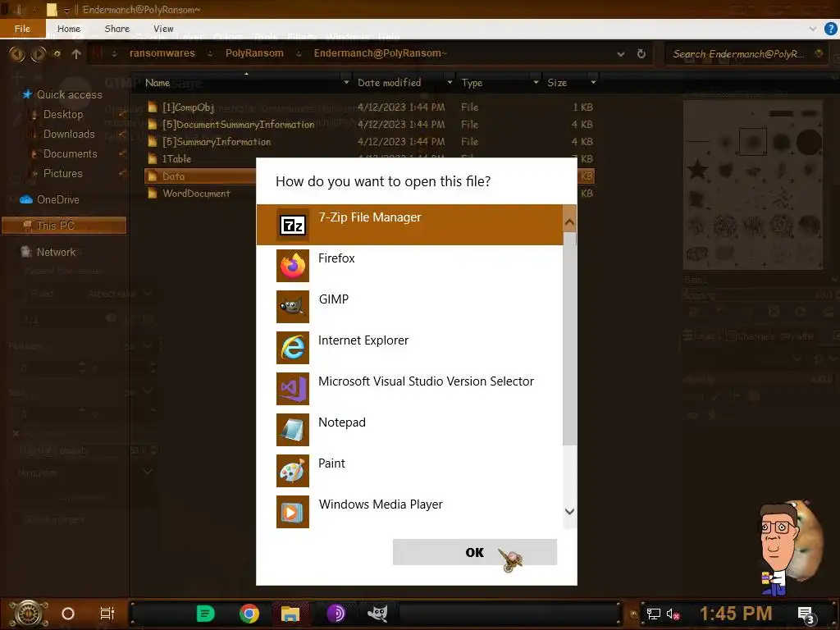Expand PolyRansom breadcrumb arrow
The height and width of the screenshot is (630, 840).
click(299, 53)
